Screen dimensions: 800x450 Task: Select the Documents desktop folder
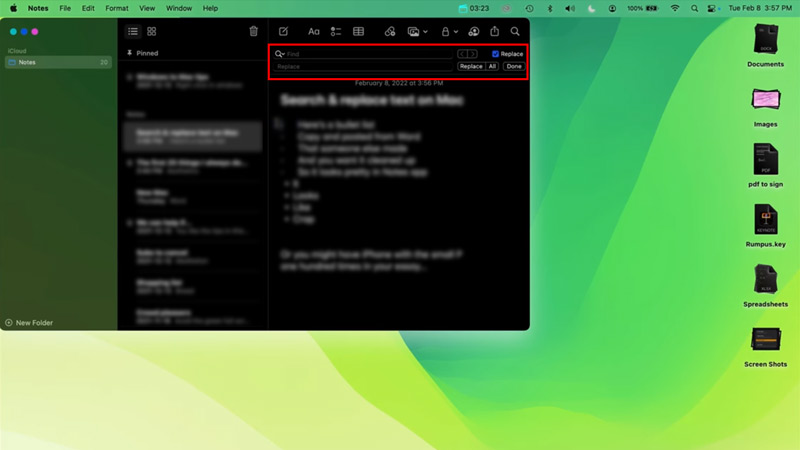pyautogui.click(x=765, y=45)
